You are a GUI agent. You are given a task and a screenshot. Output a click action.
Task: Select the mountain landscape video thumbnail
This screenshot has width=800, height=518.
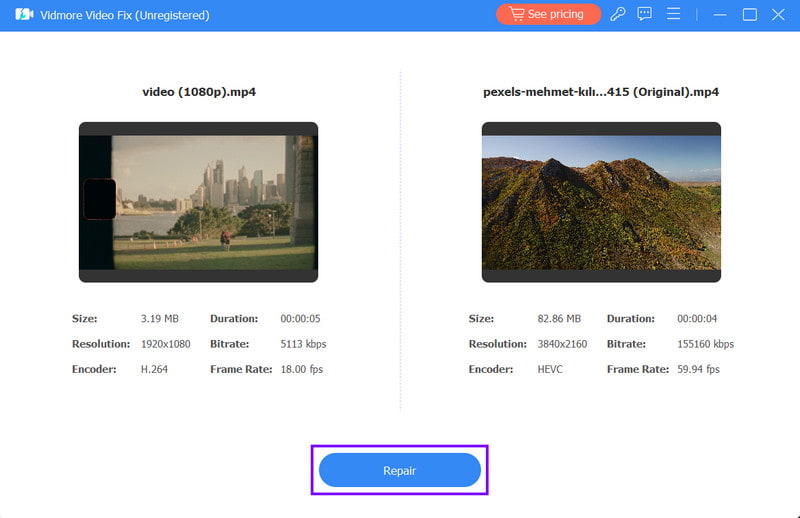(x=601, y=202)
